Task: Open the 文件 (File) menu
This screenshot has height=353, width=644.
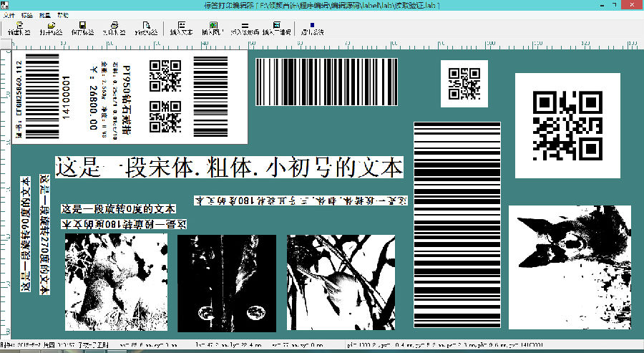Action: tap(9, 14)
